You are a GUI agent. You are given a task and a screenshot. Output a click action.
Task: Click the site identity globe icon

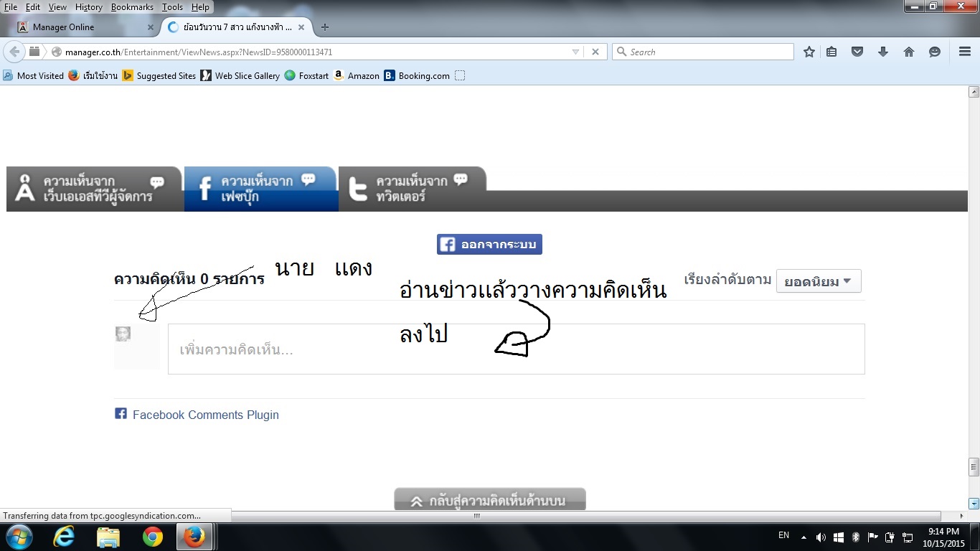(57, 52)
